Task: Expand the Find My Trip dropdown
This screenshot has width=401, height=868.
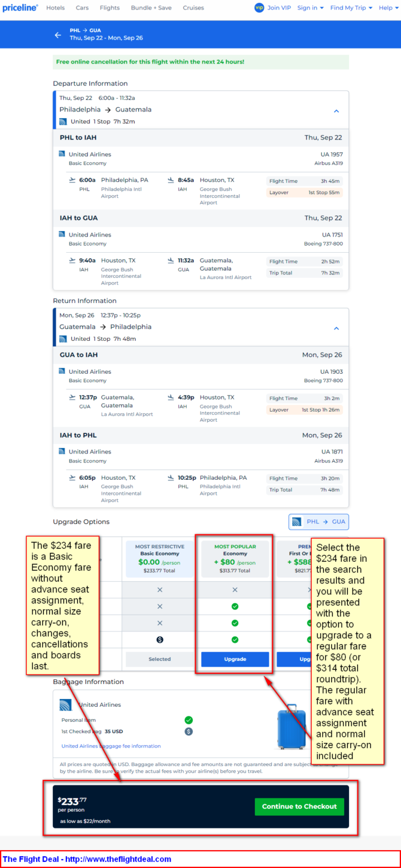Action: [x=351, y=8]
